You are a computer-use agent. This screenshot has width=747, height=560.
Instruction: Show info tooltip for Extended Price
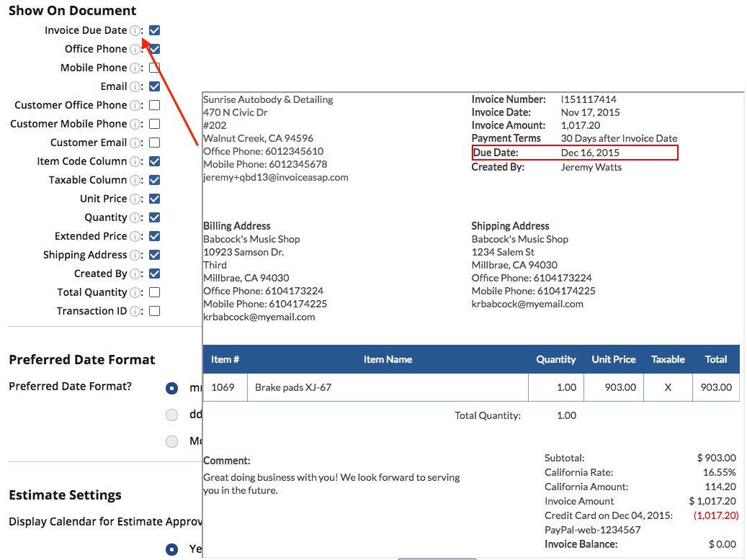point(135,237)
